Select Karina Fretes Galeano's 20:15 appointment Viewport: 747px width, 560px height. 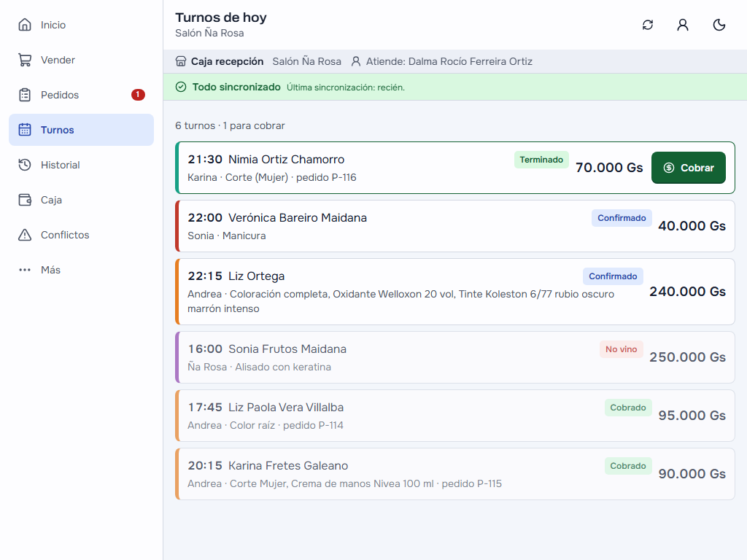tap(455, 474)
